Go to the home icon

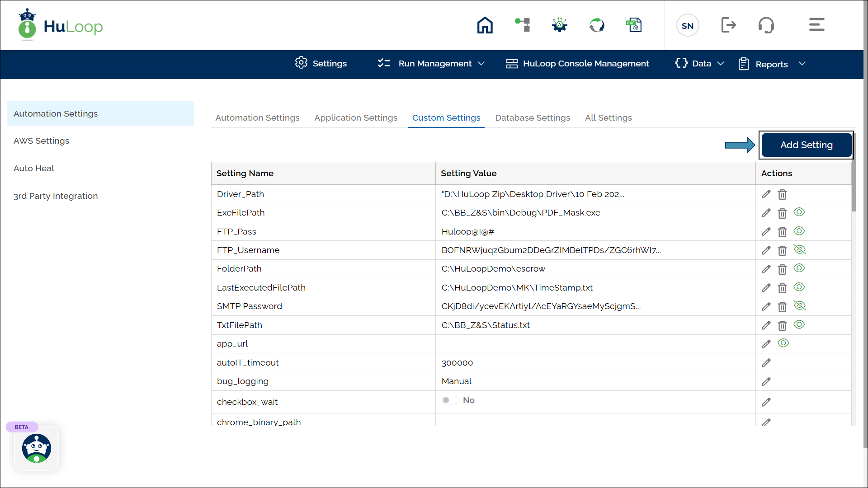[x=485, y=25]
